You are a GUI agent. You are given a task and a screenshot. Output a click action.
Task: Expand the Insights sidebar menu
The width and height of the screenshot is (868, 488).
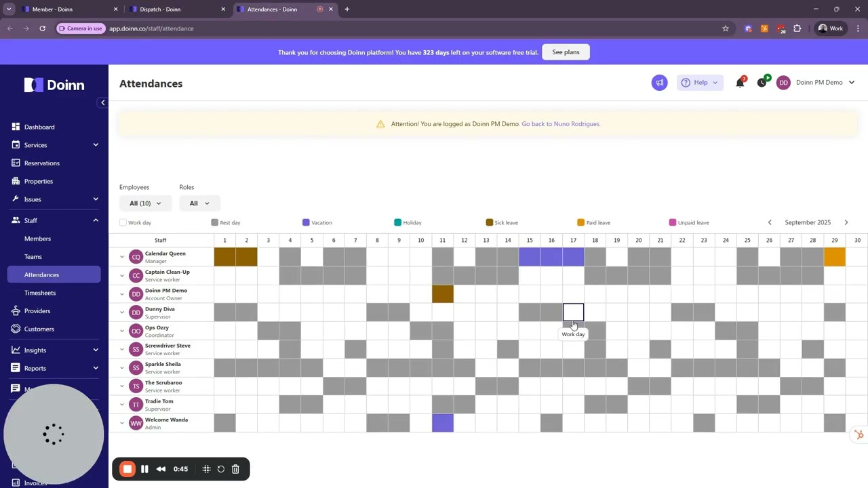[54, 350]
